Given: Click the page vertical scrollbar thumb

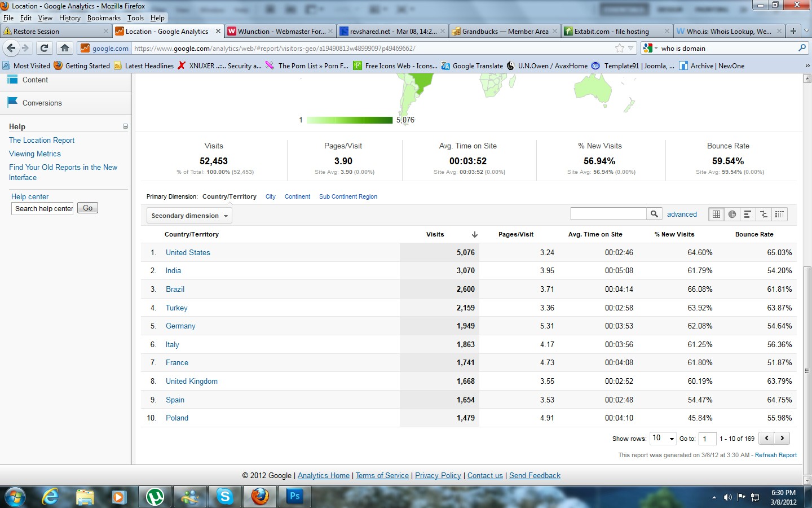Looking at the screenshot, I should pyautogui.click(x=807, y=370).
